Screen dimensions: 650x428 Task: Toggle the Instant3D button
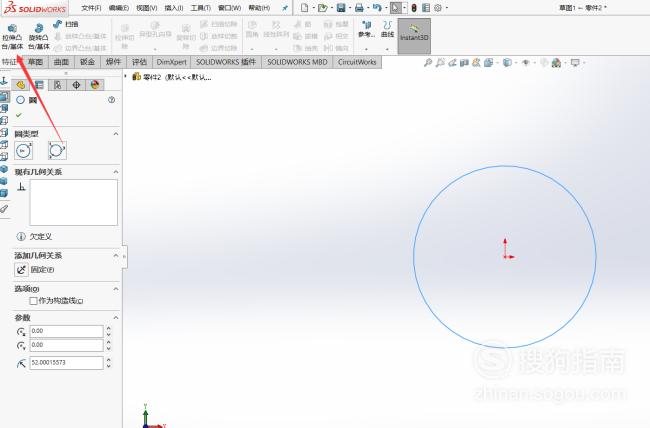414,36
